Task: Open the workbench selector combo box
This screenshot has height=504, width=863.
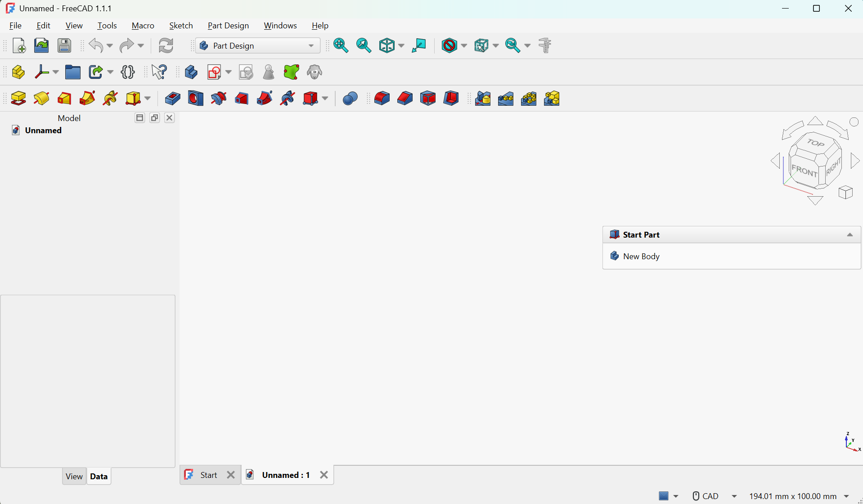Action: [x=258, y=45]
